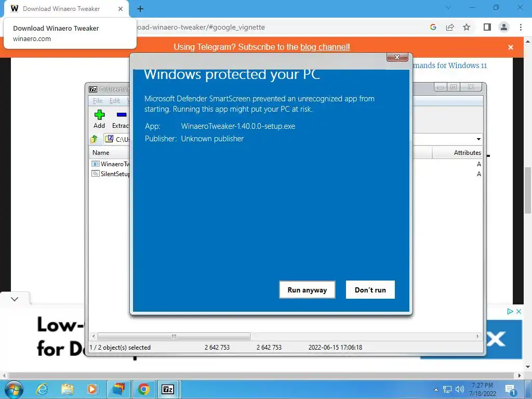
Task: Open a new Chrome tab
Action: click(x=140, y=9)
